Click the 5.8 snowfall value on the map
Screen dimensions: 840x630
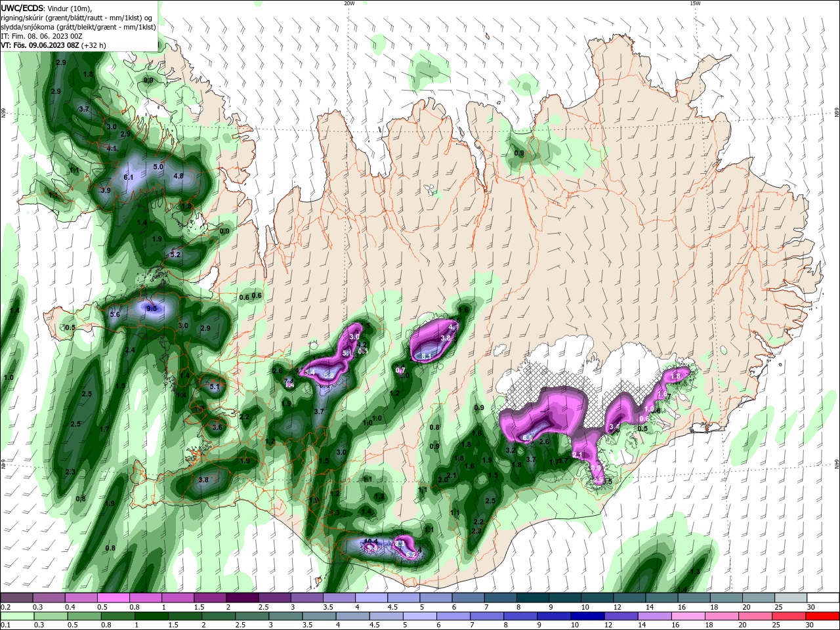tap(329, 375)
